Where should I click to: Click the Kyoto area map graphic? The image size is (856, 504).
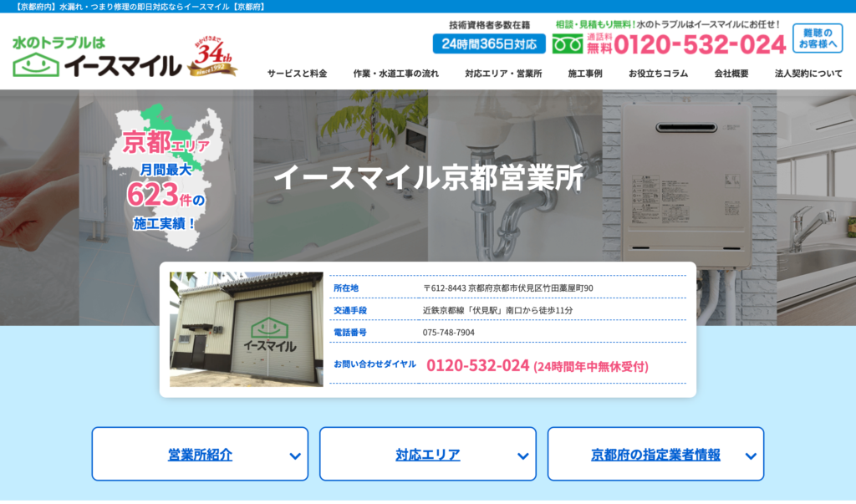click(x=166, y=176)
